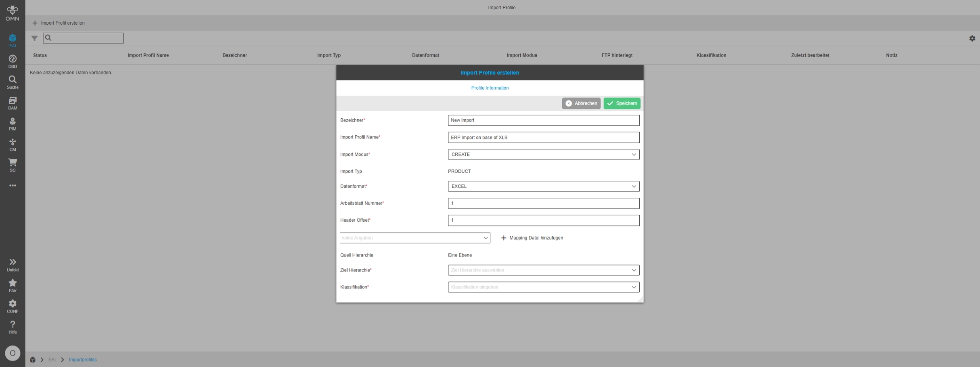
Task: Unfold the sidebar navigation
Action: click(x=13, y=265)
